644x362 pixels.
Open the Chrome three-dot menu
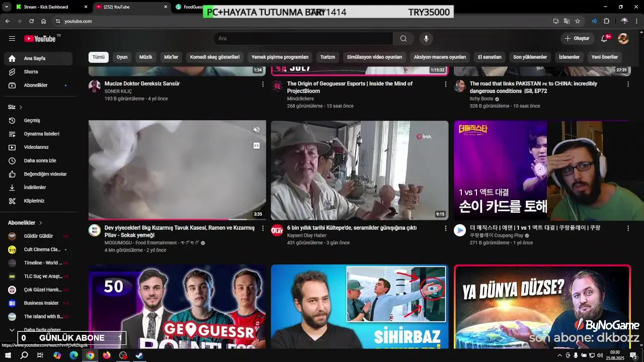click(637, 21)
